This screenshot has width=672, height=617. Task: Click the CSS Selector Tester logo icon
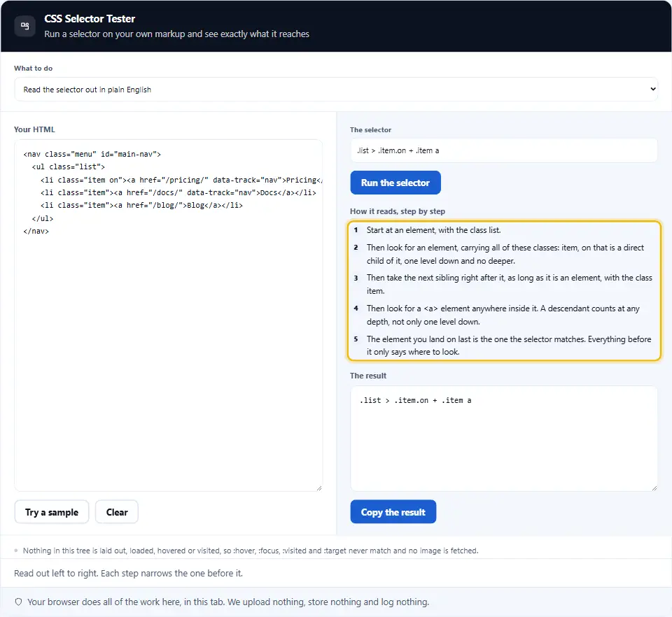(25, 26)
